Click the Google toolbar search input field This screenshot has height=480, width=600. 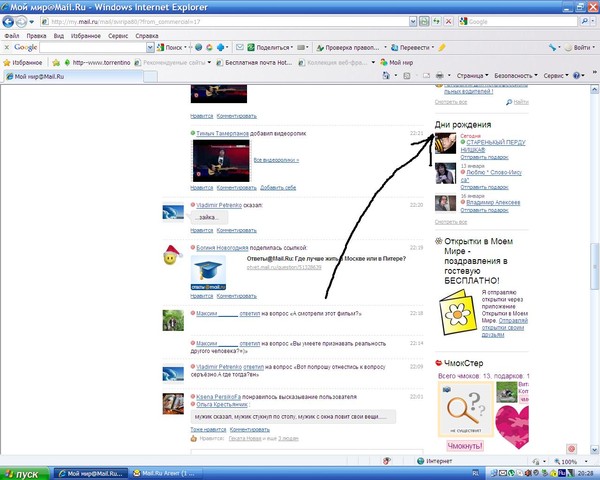93,47
